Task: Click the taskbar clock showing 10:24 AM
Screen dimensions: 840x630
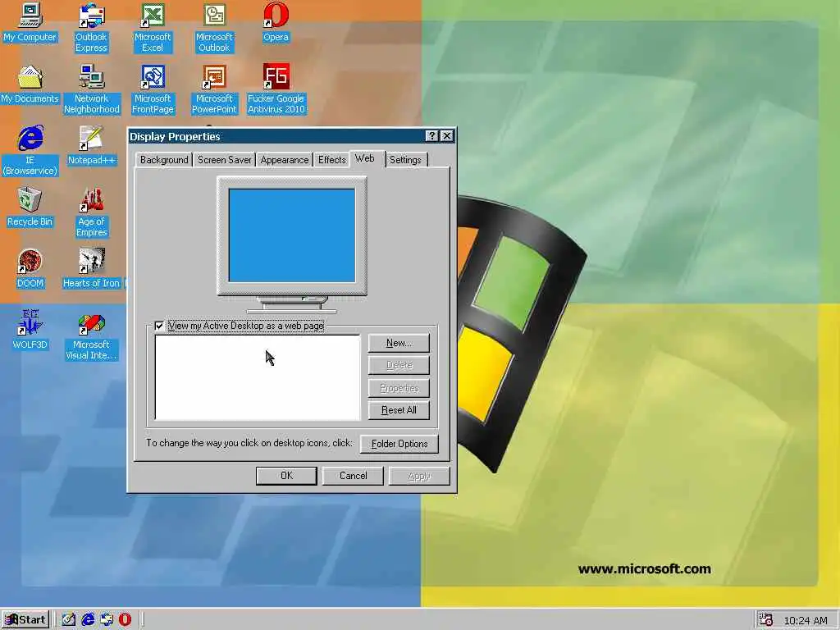Action: point(806,620)
